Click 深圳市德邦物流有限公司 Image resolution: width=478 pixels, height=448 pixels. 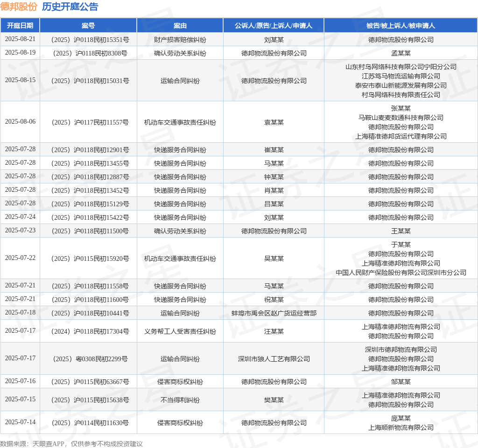pyautogui.click(x=401, y=350)
